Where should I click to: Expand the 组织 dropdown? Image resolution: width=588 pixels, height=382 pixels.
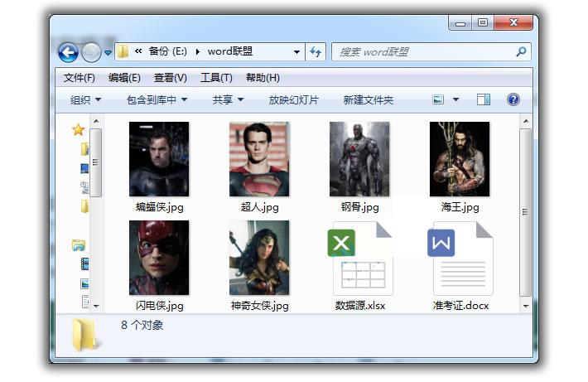(x=86, y=99)
